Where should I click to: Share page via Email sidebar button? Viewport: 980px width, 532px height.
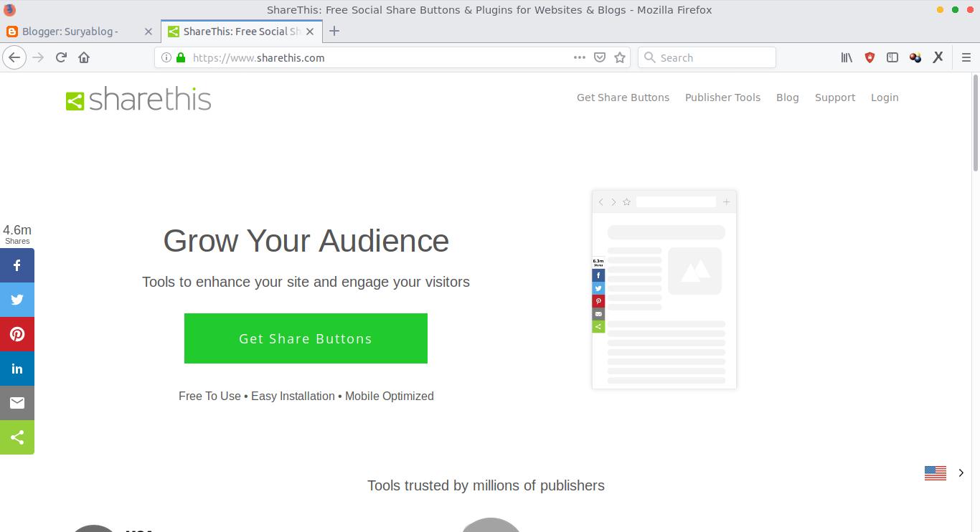coord(17,403)
